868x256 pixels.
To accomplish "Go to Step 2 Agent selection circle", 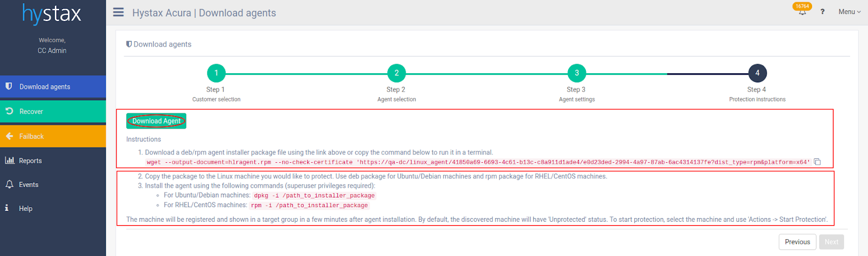I will pyautogui.click(x=397, y=73).
